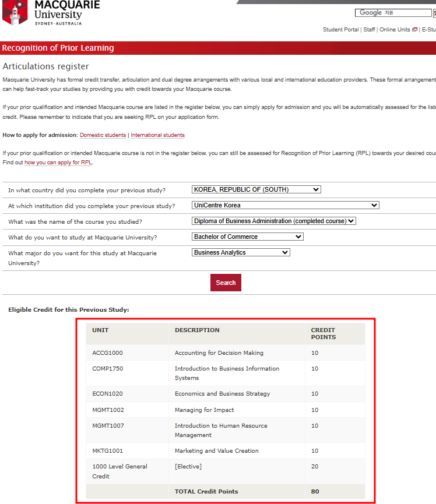The image size is (436, 504).
Task: Follow the 'how you can apply for RPL' link
Action: point(58,163)
